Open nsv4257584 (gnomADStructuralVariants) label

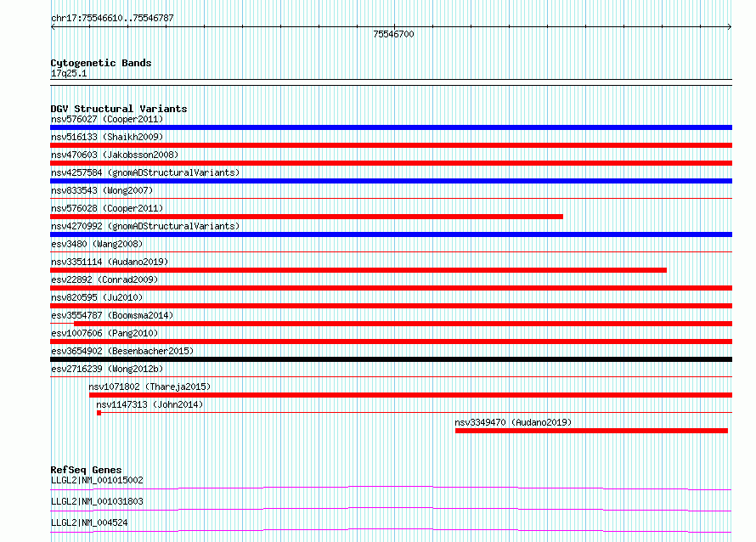(x=145, y=172)
